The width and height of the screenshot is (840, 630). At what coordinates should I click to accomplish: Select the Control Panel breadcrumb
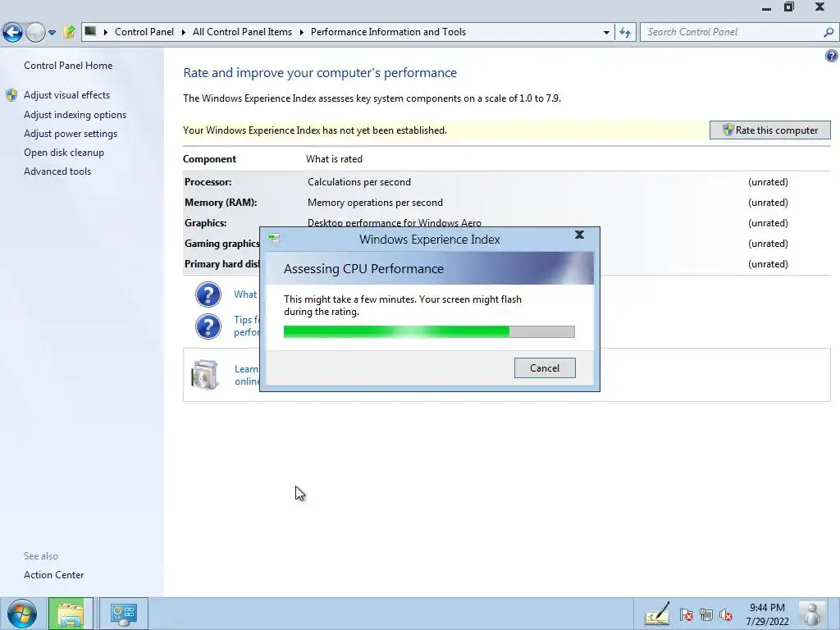[144, 32]
